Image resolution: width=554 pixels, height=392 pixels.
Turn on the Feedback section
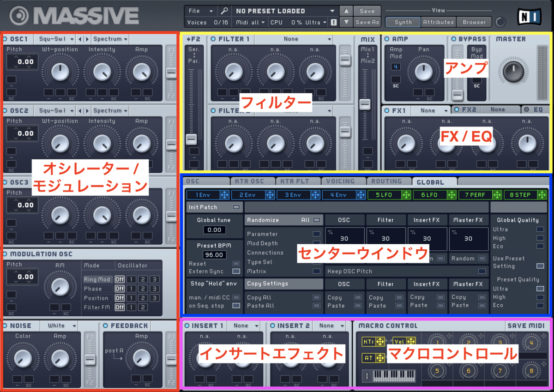pos(105,326)
